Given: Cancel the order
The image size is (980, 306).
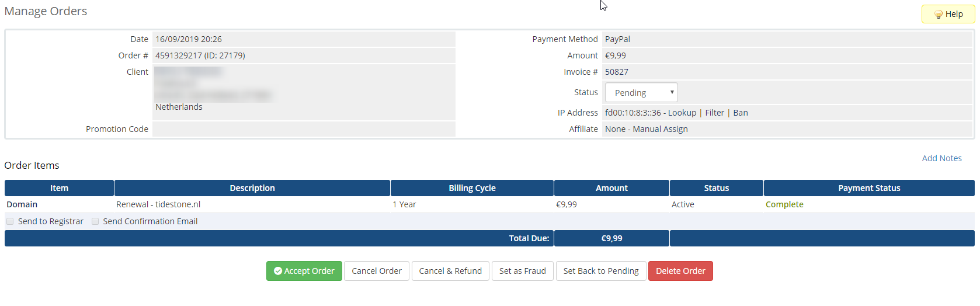Looking at the screenshot, I should click(x=377, y=271).
